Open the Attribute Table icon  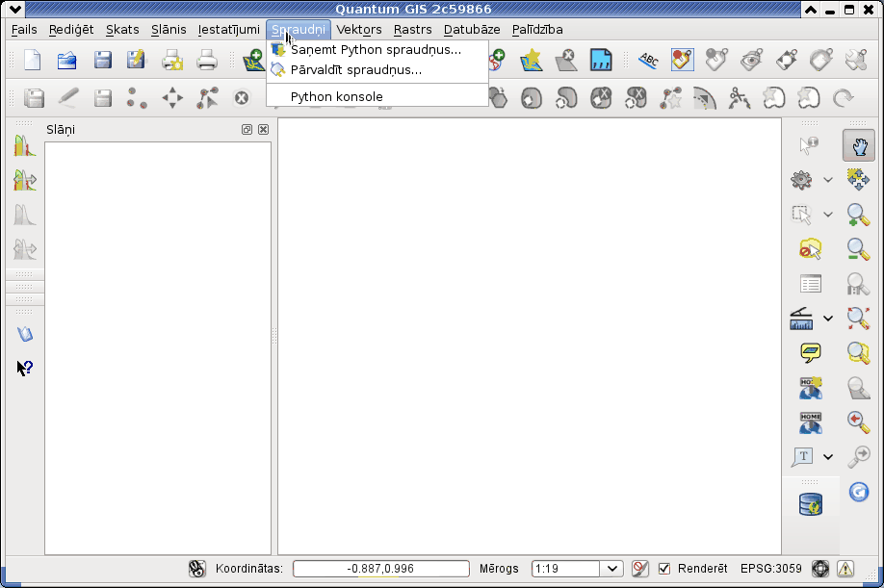[x=810, y=284]
